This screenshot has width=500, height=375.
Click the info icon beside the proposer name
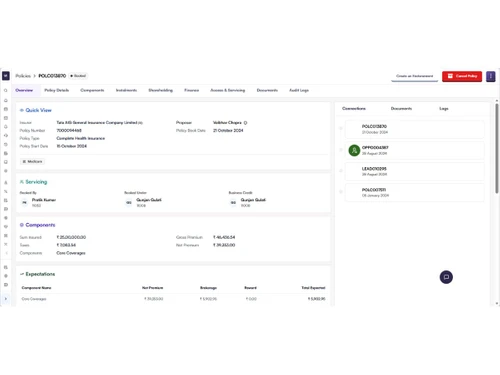coord(245,123)
